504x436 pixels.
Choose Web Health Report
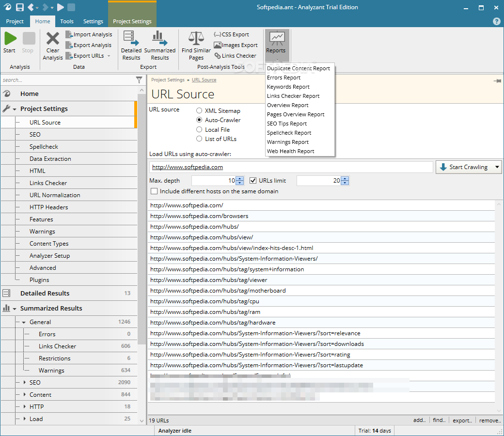(291, 151)
